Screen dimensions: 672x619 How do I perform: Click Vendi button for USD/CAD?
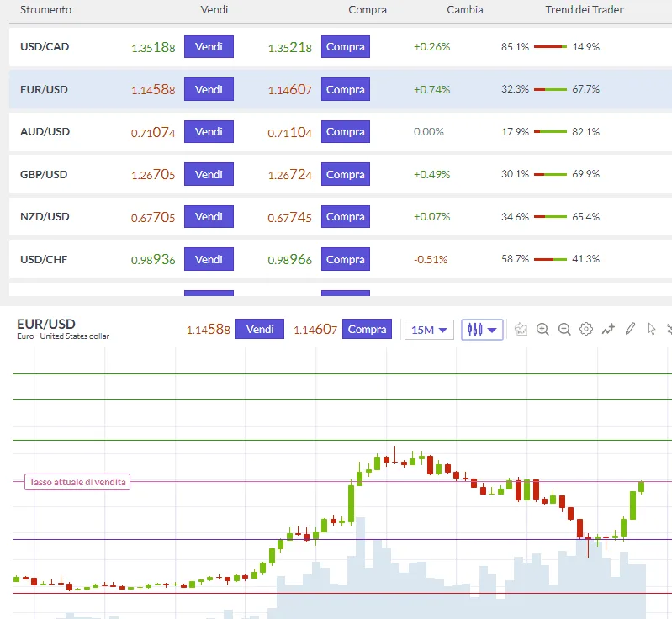click(x=209, y=47)
